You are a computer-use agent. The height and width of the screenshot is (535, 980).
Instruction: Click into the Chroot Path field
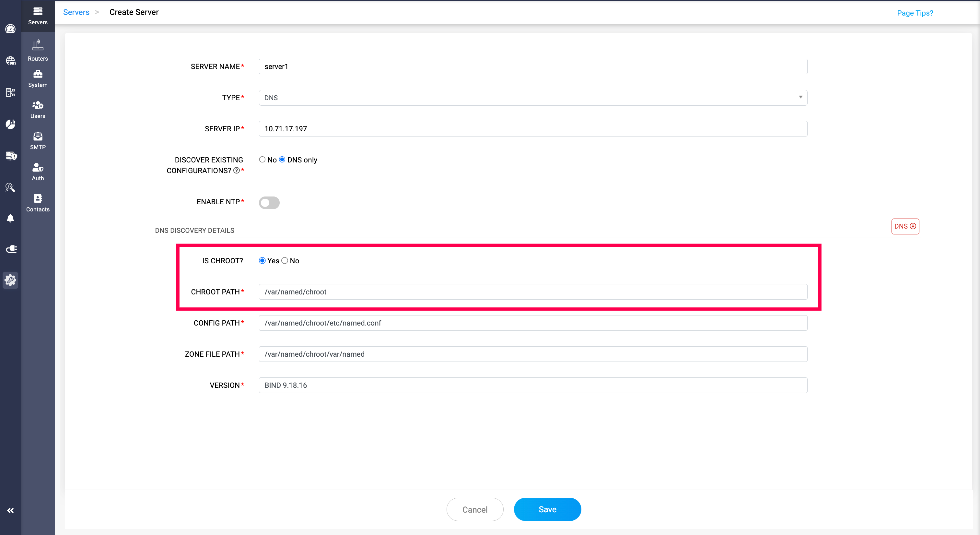tap(532, 292)
